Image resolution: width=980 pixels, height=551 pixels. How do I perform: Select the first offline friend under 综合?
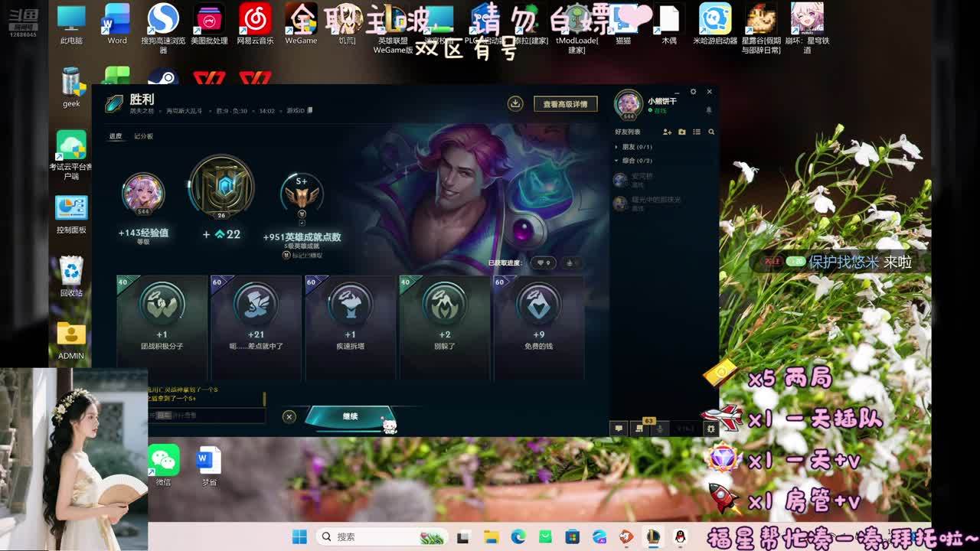point(665,180)
